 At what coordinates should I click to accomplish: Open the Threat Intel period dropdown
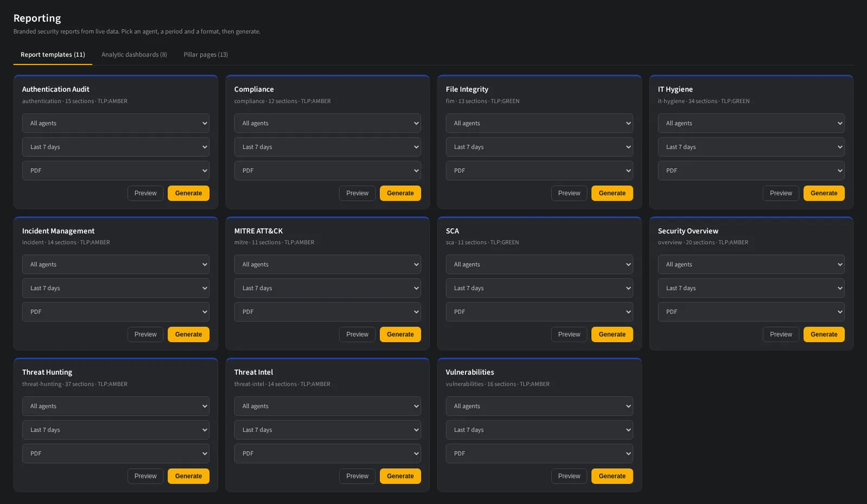[328, 430]
